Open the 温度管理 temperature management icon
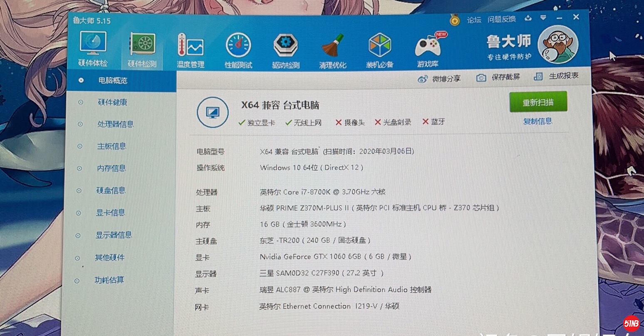This screenshot has height=336, width=644. click(x=191, y=50)
